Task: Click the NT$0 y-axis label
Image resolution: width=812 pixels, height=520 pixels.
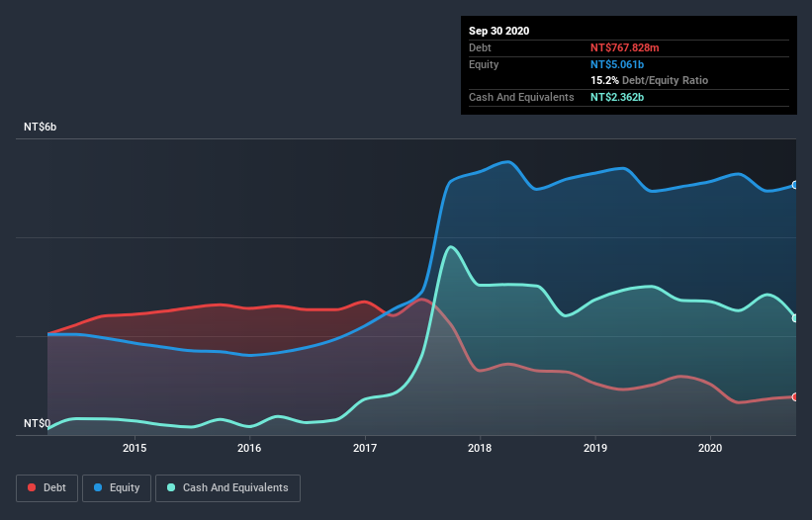Action: click(37, 423)
